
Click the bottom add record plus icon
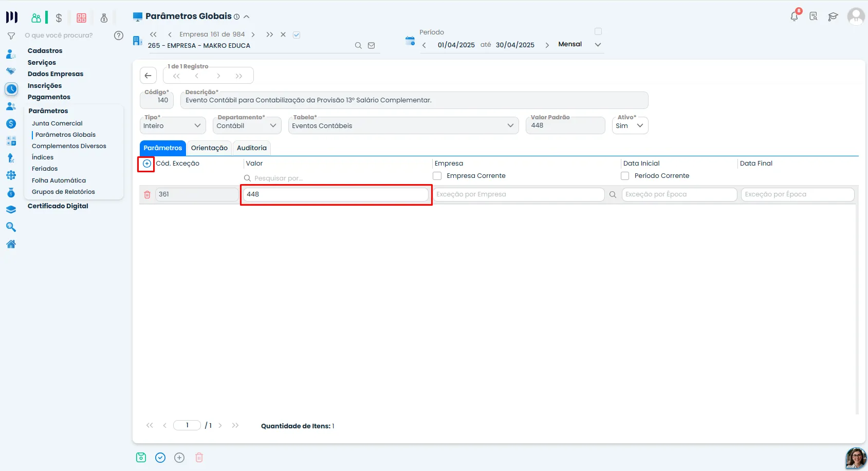179,458
